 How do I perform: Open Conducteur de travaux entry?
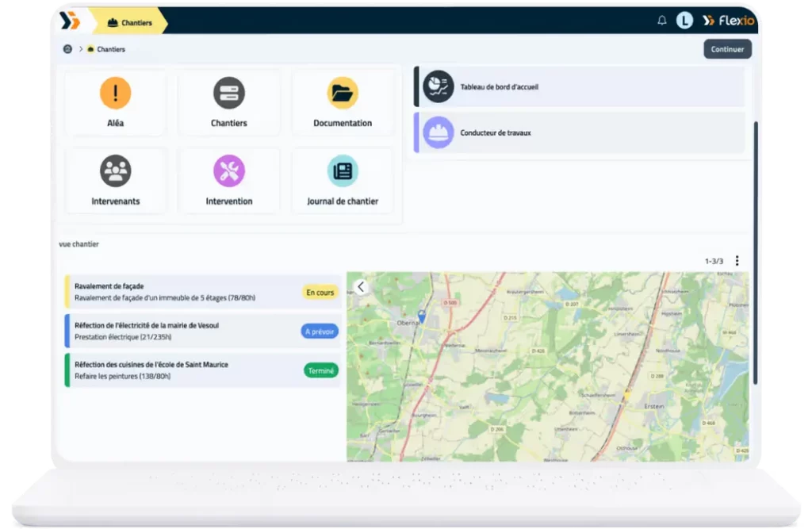(580, 132)
